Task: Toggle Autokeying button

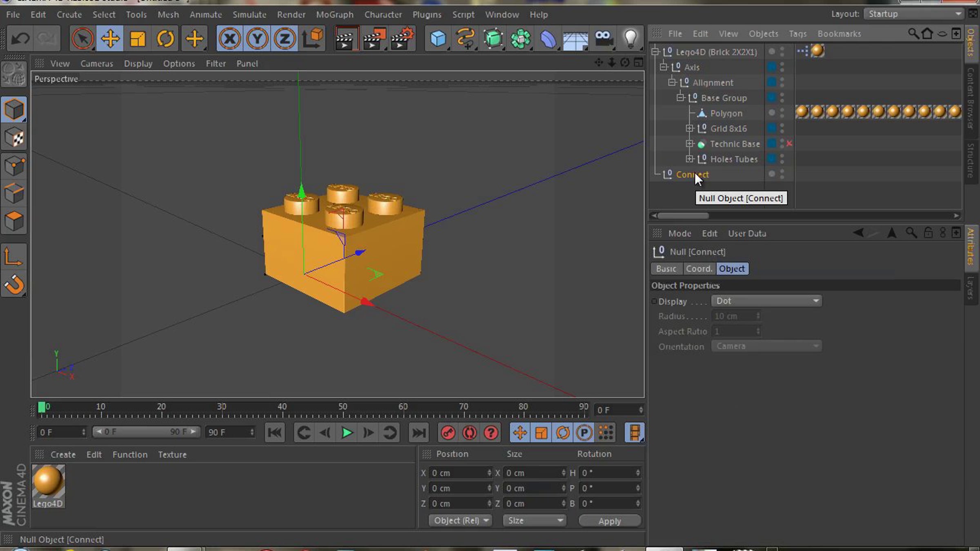Action: (470, 433)
